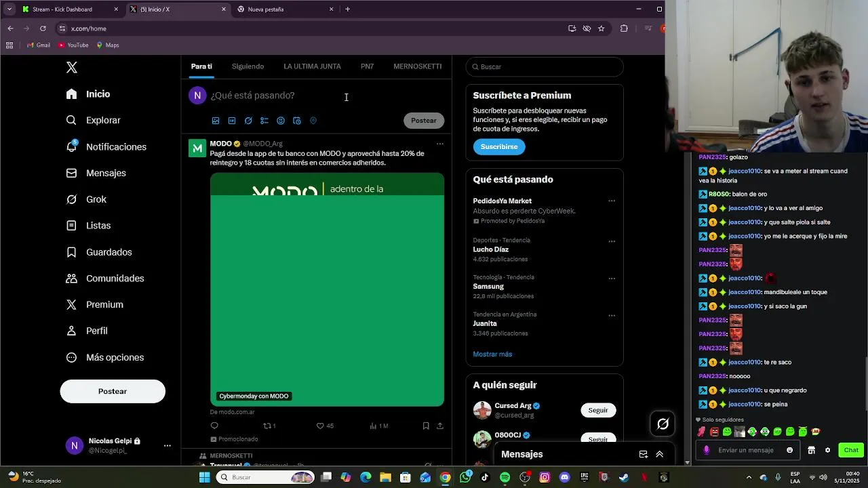Viewport: 868px width, 488px height.
Task: Open Notificaciones bell in sidebar
Action: click(106, 146)
